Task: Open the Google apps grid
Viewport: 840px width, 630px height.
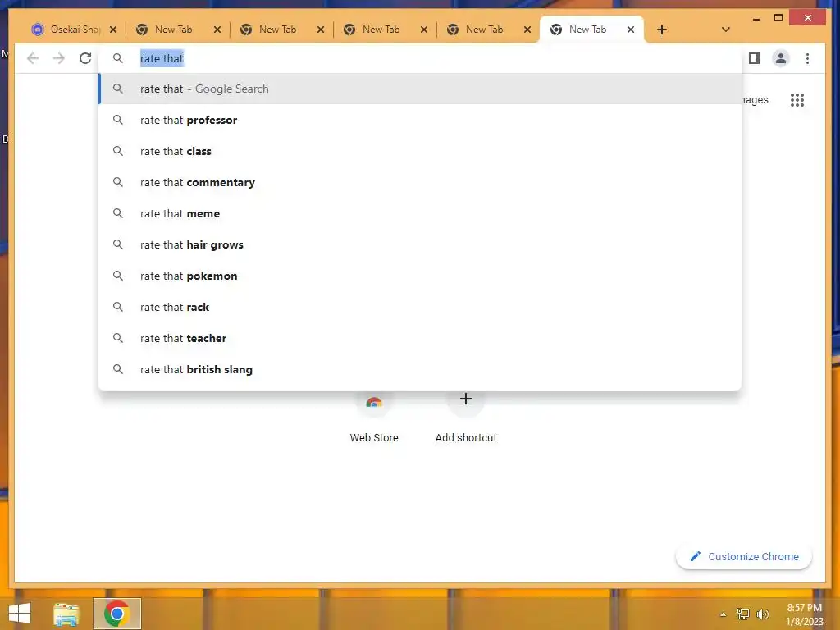Action: pos(797,100)
